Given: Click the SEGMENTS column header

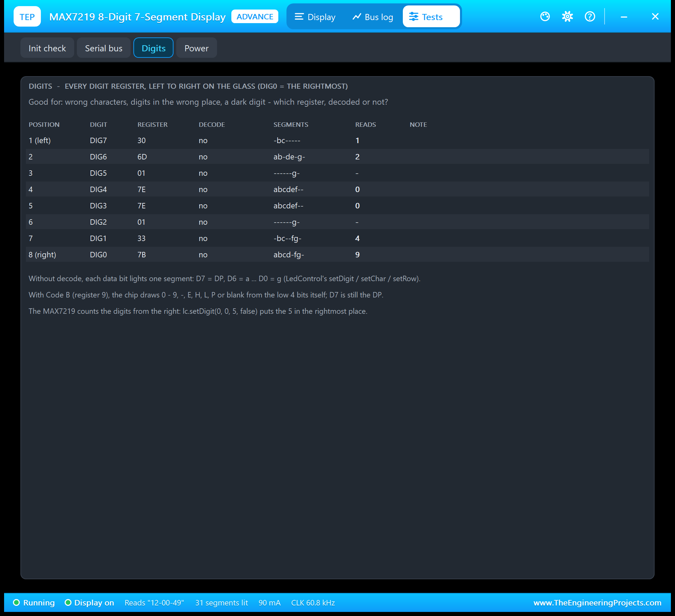Looking at the screenshot, I should pos(291,124).
